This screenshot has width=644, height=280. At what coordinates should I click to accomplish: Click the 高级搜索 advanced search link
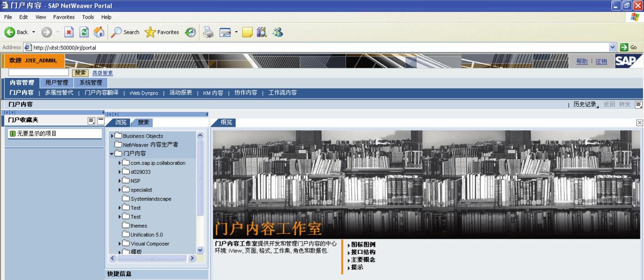103,73
